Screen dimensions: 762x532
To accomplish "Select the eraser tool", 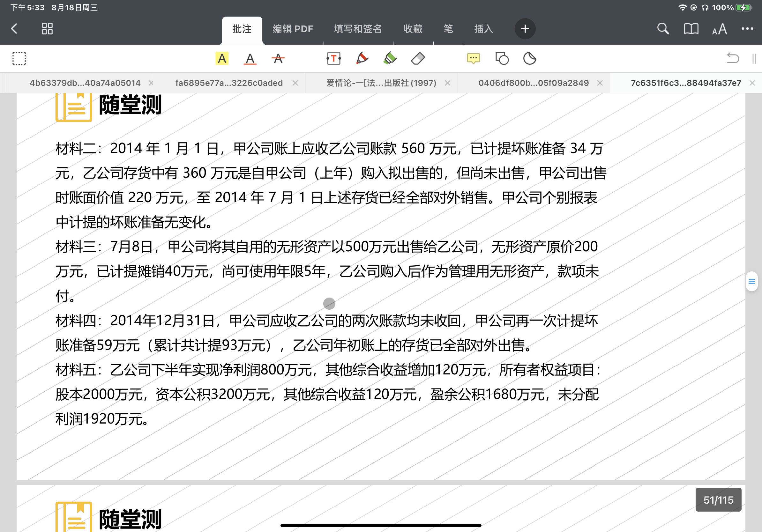I will [418, 59].
